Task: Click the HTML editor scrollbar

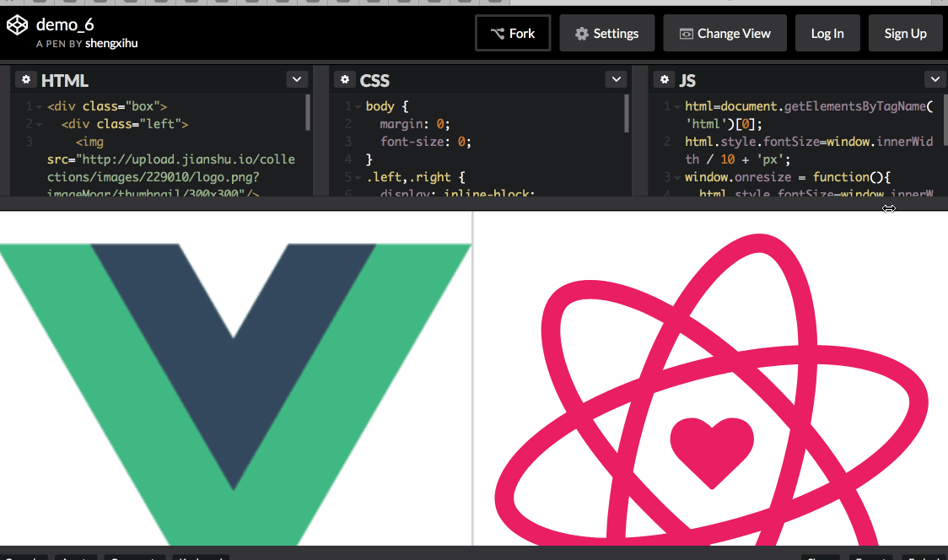Action: pos(308,112)
